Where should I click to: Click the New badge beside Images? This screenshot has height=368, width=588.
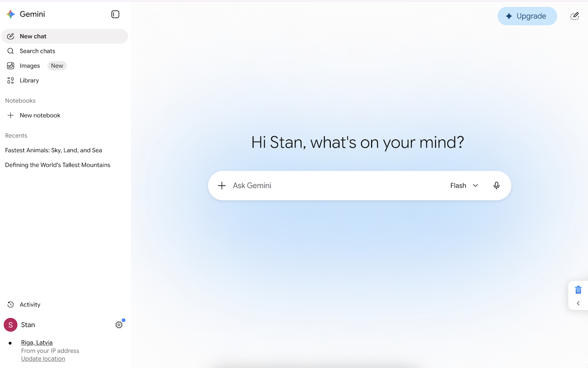pyautogui.click(x=57, y=66)
